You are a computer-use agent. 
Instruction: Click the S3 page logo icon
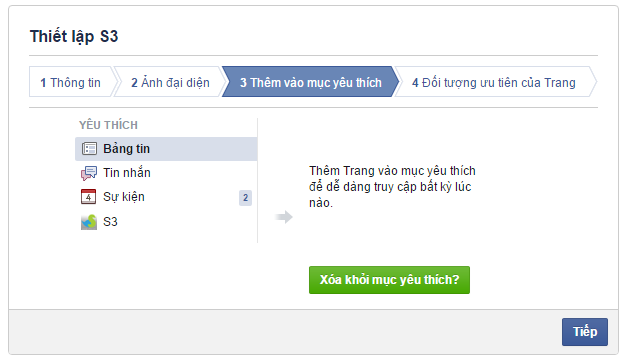coord(89,222)
